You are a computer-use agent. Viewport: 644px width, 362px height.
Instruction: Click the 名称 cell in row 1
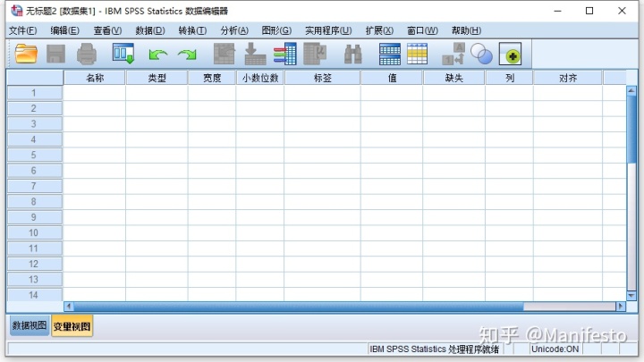(x=95, y=93)
